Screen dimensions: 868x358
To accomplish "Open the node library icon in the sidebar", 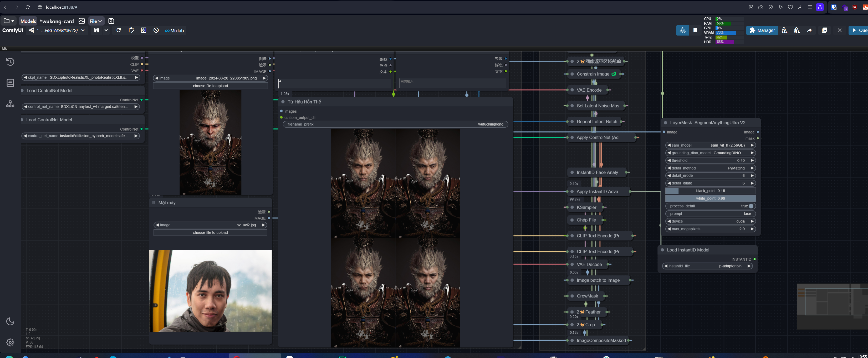I will (x=10, y=83).
